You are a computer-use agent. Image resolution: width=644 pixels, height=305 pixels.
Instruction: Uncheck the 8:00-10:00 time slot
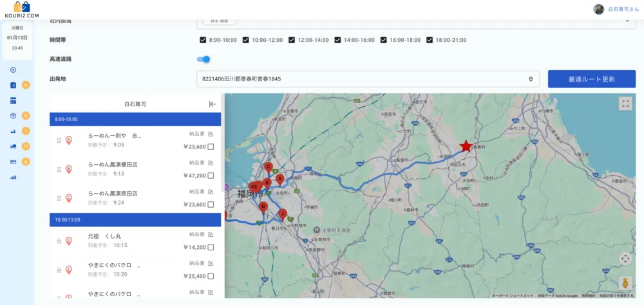pos(204,40)
